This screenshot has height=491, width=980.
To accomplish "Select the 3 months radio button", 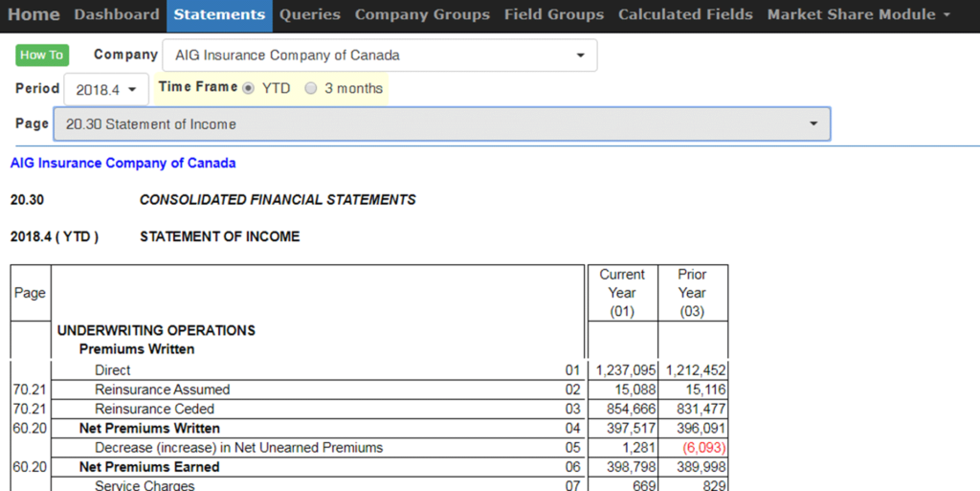I will (x=311, y=88).
